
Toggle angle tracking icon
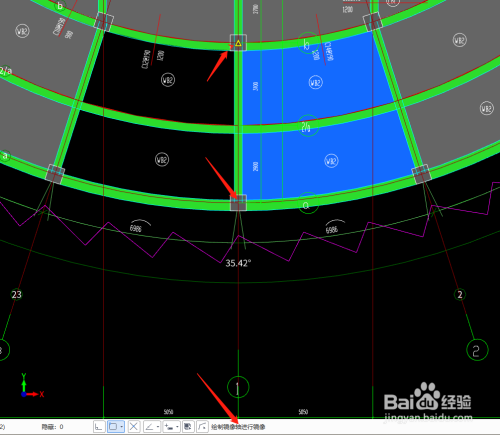tap(149, 427)
